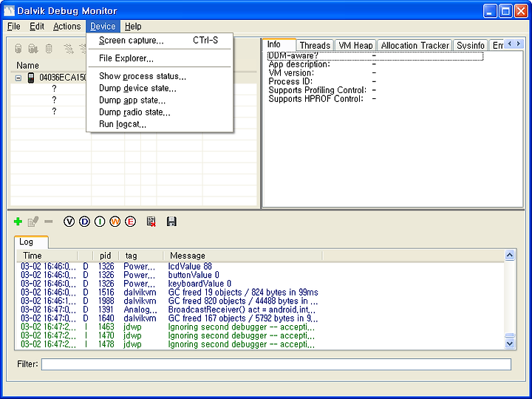532x399 pixels.
Task: Click the clear log icon with red X
Action: point(151,222)
